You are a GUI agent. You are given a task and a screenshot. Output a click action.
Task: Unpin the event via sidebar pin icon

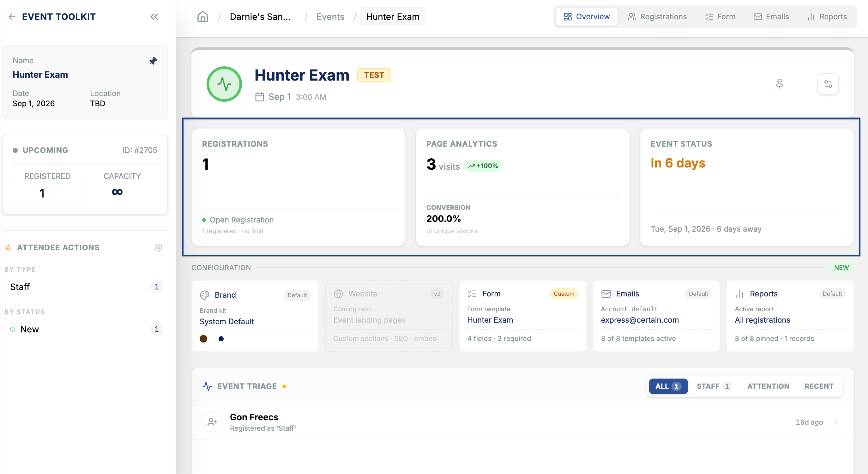click(x=153, y=61)
